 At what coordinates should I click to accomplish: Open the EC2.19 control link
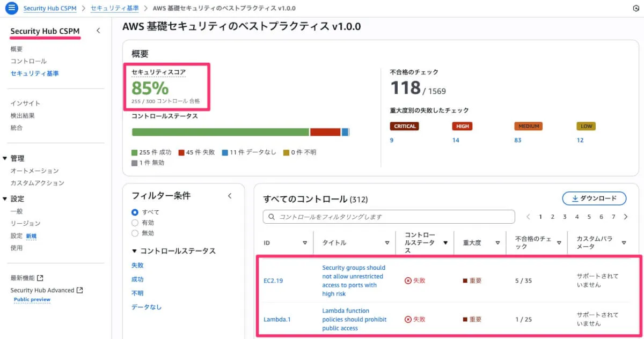[x=273, y=281]
